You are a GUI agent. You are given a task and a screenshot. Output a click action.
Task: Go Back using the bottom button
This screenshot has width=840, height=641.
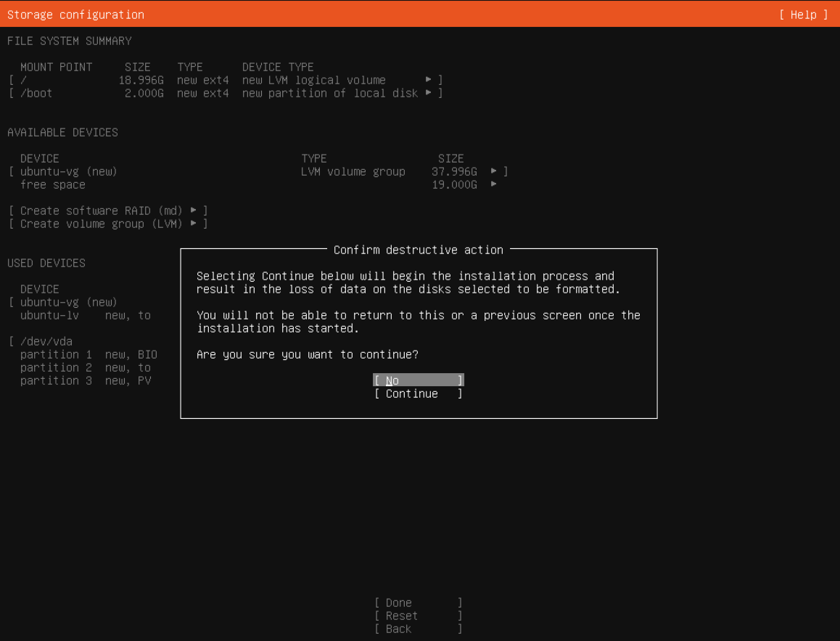coord(419,629)
